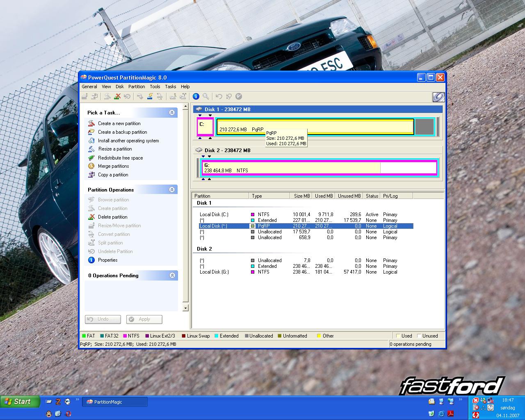Click the Windows Start button
This screenshot has height=420, width=525.
[x=20, y=402]
